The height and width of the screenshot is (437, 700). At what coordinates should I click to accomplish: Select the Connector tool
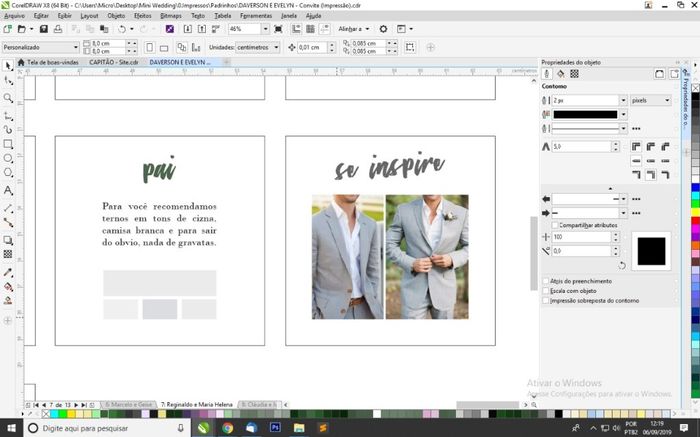coord(8,222)
